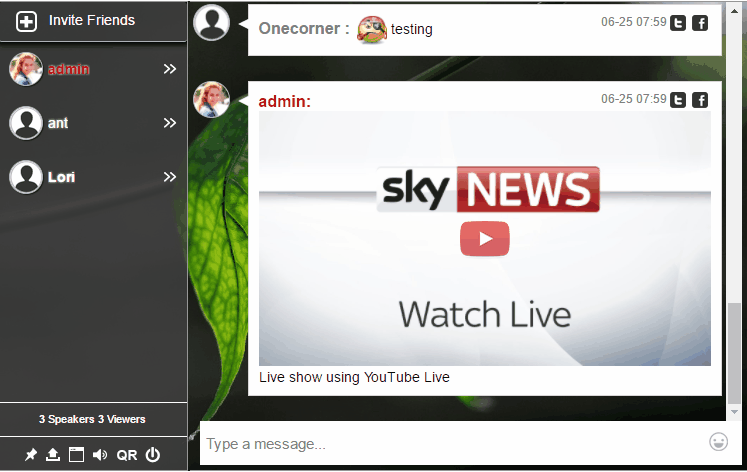This screenshot has width=747, height=472.
Task: Click the upload icon in bottom toolbar
Action: [x=53, y=455]
